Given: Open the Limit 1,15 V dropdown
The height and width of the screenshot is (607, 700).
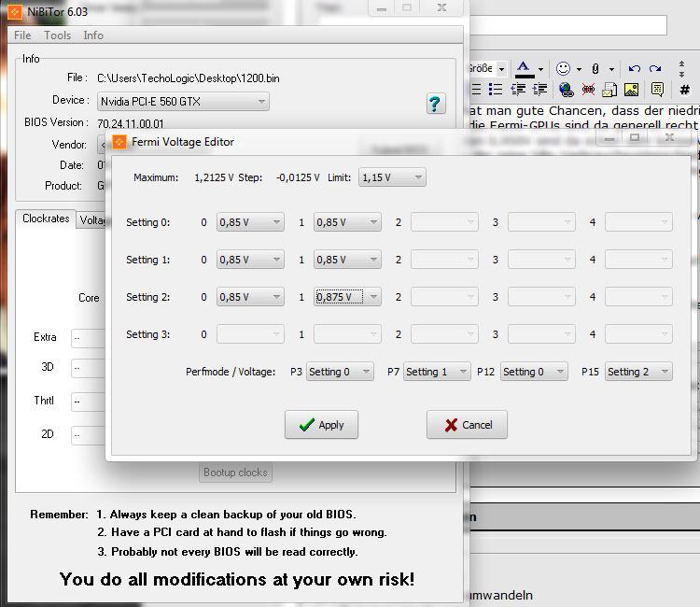Looking at the screenshot, I should (x=392, y=177).
